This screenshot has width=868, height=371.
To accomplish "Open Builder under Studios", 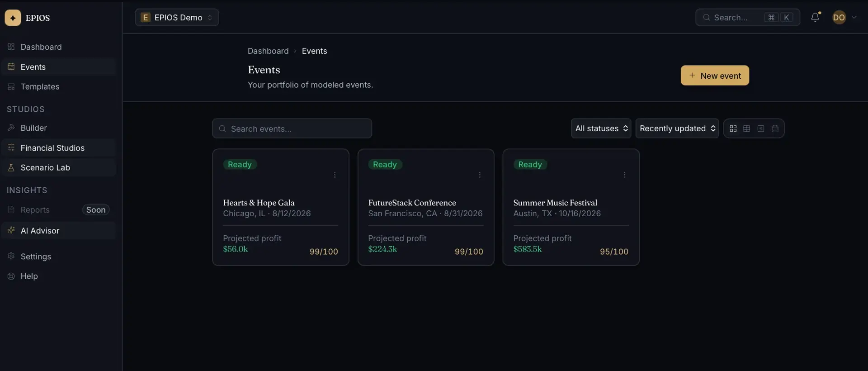I will pyautogui.click(x=58, y=128).
